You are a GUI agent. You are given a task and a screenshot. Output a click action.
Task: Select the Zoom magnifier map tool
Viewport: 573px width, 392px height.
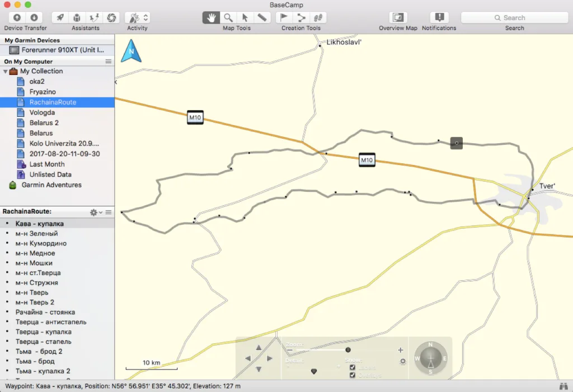pos(228,17)
